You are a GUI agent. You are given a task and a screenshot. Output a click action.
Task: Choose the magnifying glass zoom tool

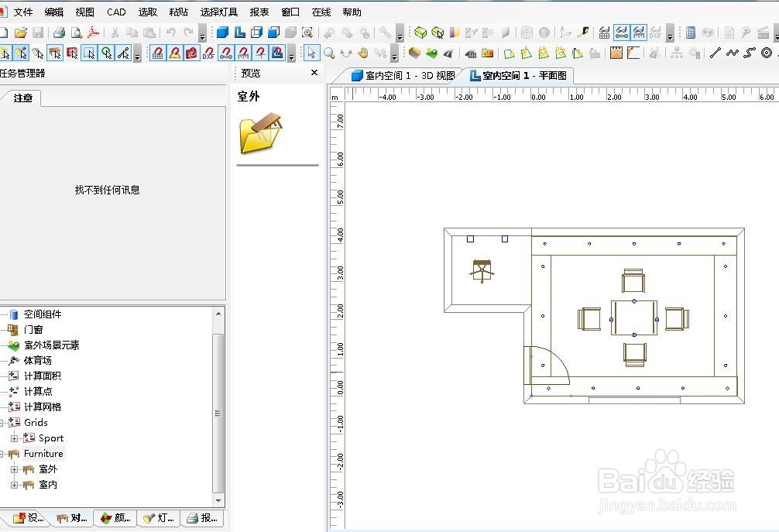(329, 53)
